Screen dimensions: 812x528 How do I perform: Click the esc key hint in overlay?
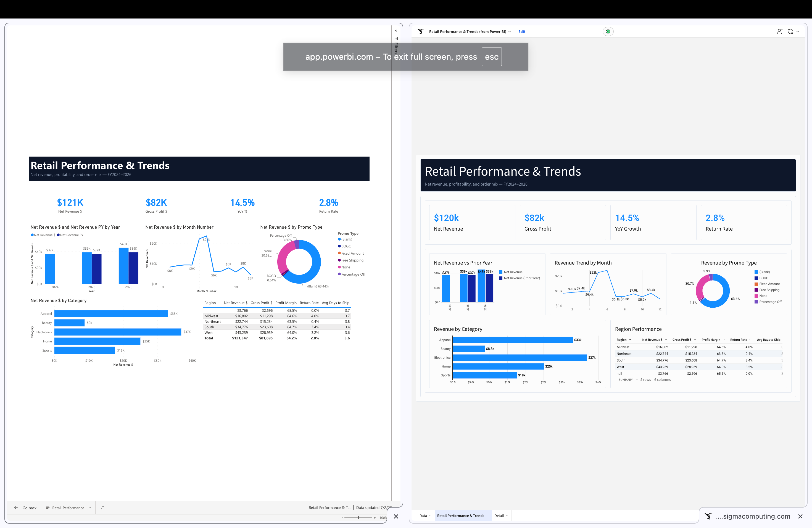tap(492, 57)
